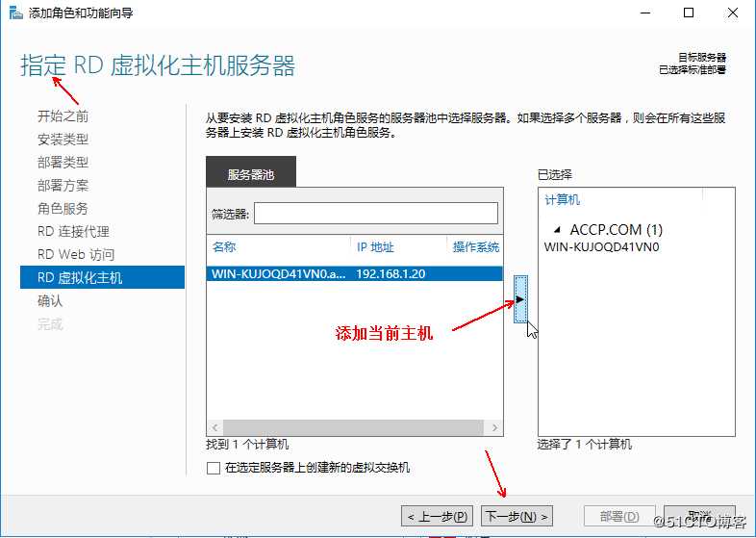
Task: Go to 部署方案 step
Action: pyautogui.click(x=63, y=186)
